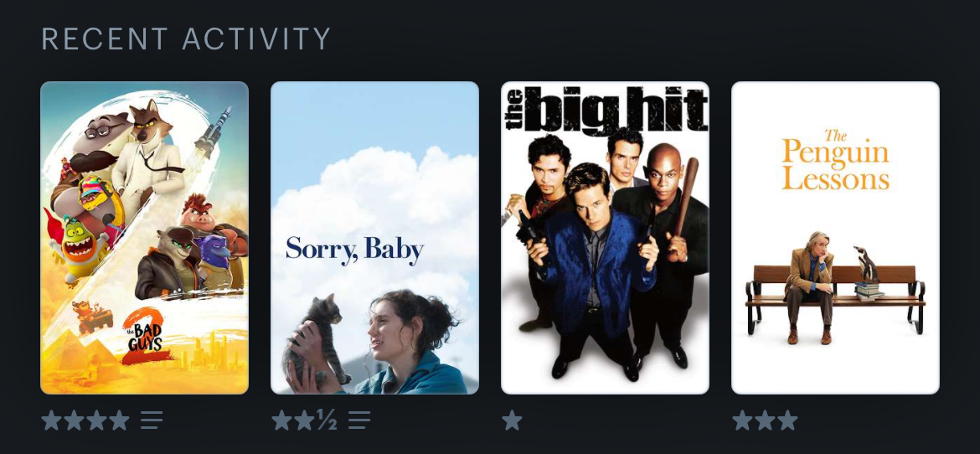Screen dimensions: 980x454
Task: Click the Sorry, Baby title lettering on poster
Action: (x=355, y=250)
